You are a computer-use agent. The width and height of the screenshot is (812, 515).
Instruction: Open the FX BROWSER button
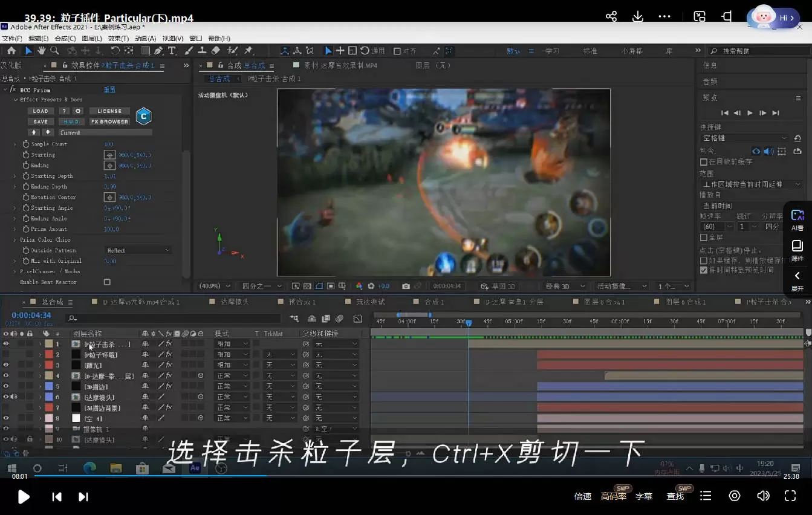[109, 121]
